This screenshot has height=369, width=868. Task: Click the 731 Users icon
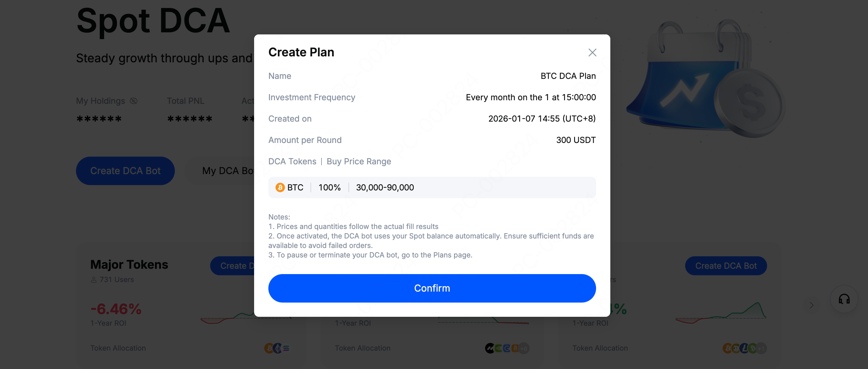coord(94,280)
